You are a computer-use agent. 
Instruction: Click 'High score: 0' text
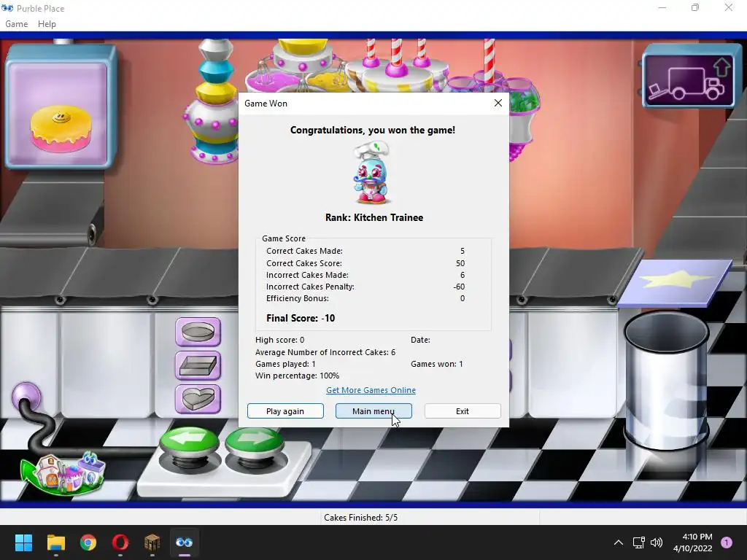pyautogui.click(x=279, y=340)
